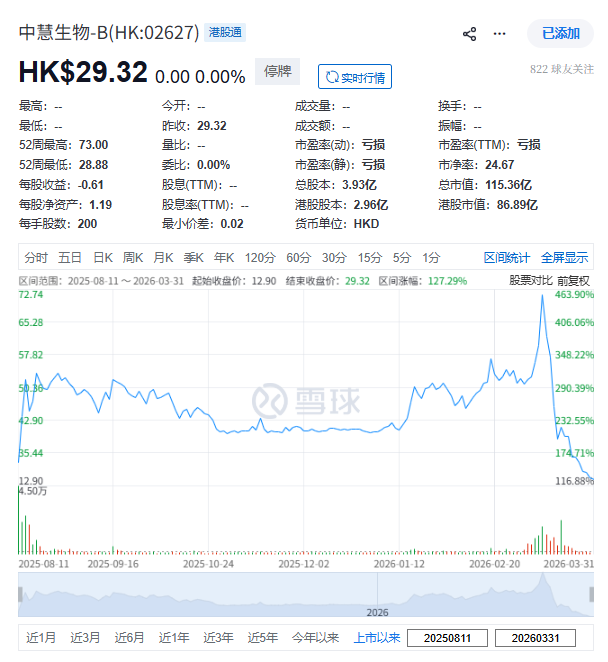Switch to the 15分 chart tab

point(370,257)
